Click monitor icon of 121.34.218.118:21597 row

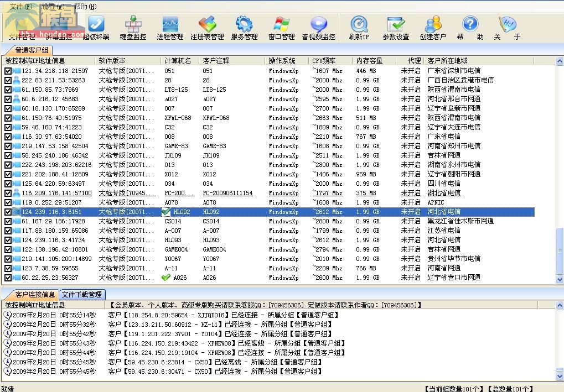[16, 71]
